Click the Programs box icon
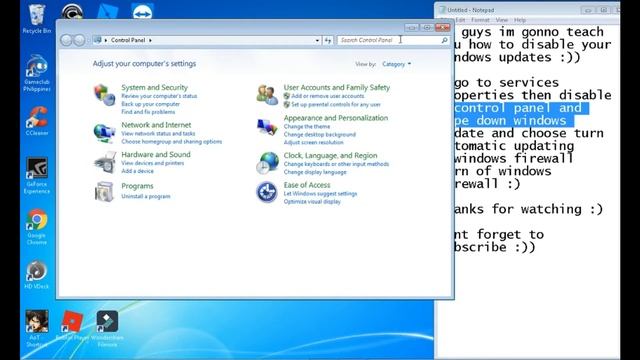640x360 pixels. pos(104,191)
